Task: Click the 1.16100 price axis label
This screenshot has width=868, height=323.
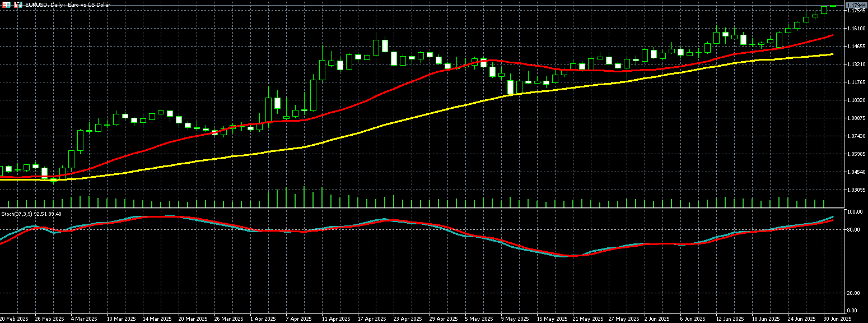Action: [856, 29]
